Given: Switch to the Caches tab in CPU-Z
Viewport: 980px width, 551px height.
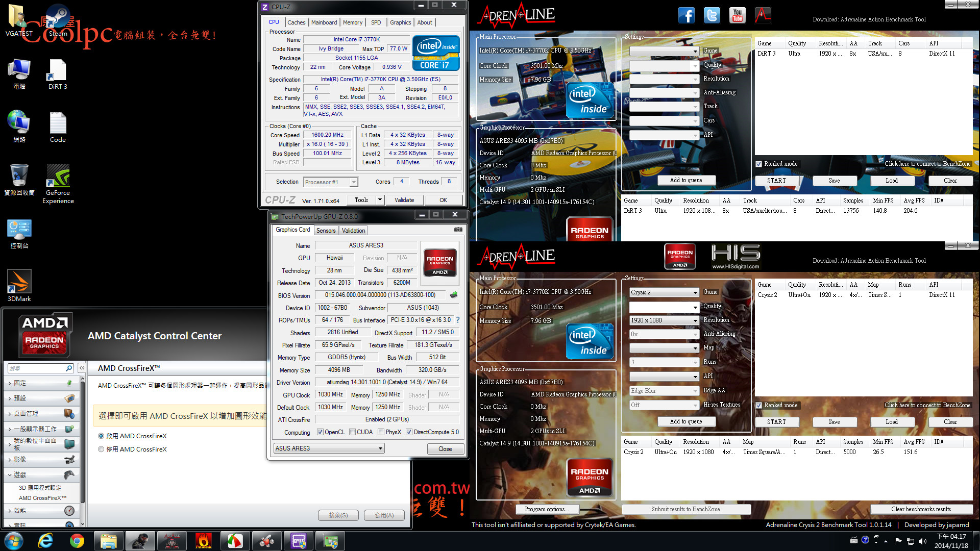Looking at the screenshot, I should coord(296,22).
